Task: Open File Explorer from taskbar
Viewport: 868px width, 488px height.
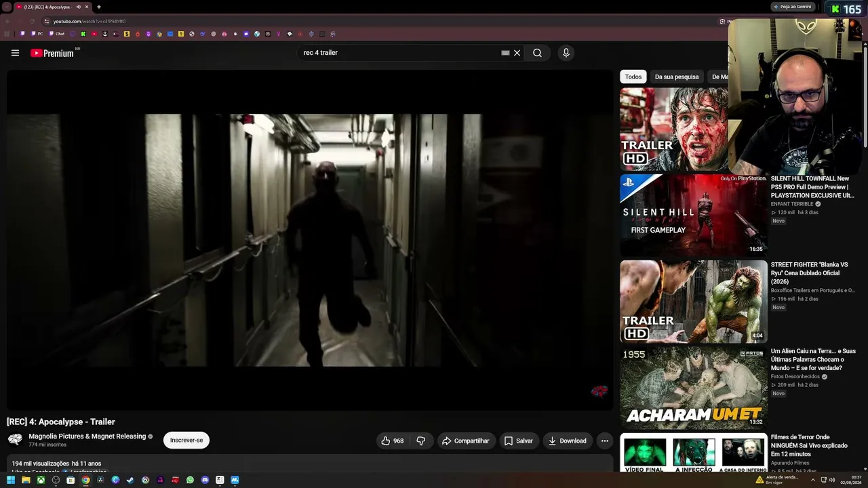Action: click(26, 480)
